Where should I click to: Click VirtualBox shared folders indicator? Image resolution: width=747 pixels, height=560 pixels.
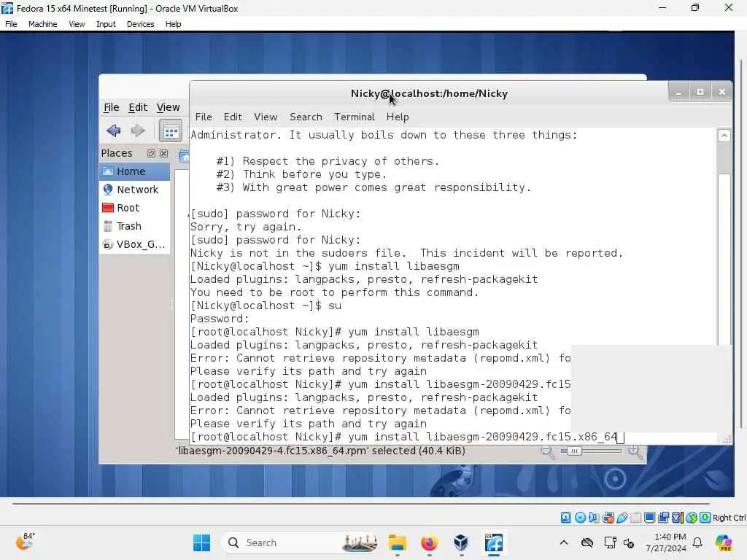(635, 518)
